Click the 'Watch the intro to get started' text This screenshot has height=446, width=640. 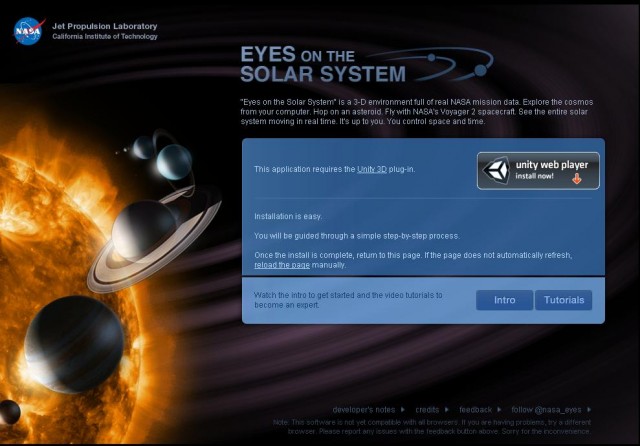pyautogui.click(x=348, y=300)
